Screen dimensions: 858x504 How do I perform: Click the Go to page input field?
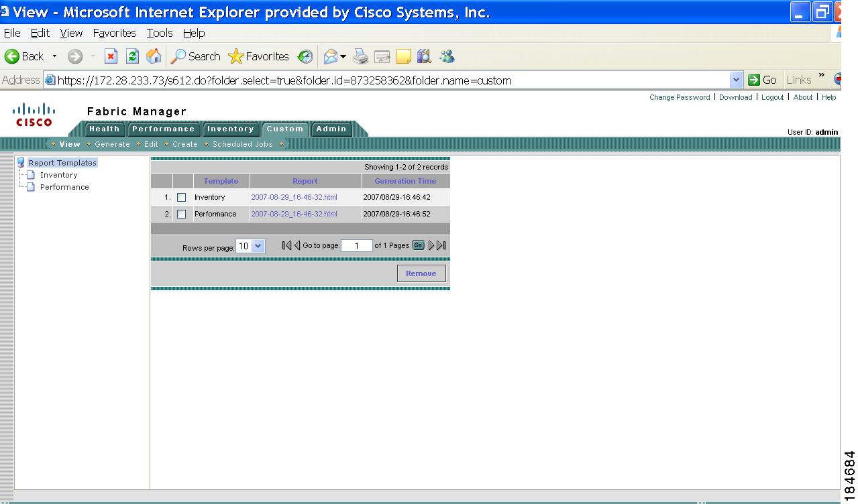pos(357,246)
